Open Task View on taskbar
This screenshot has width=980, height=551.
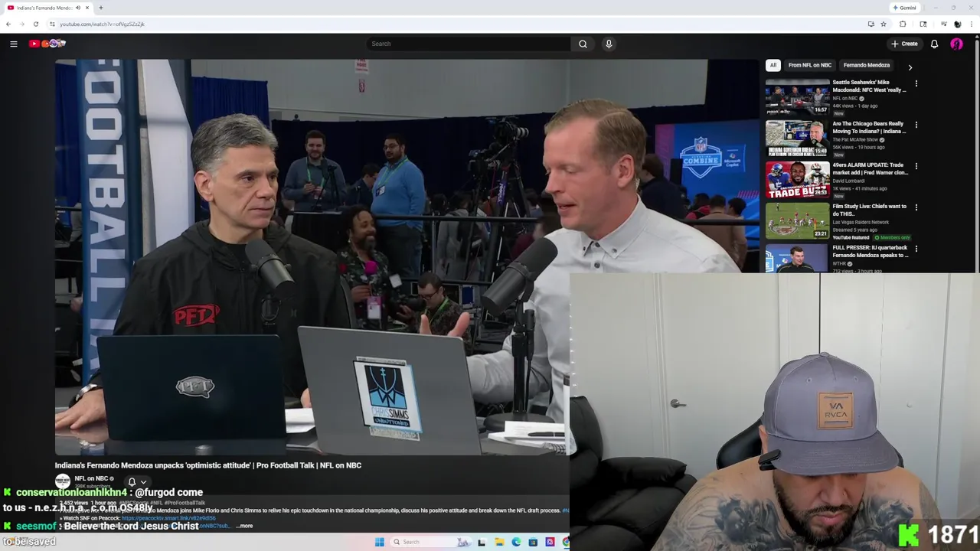pos(482,542)
